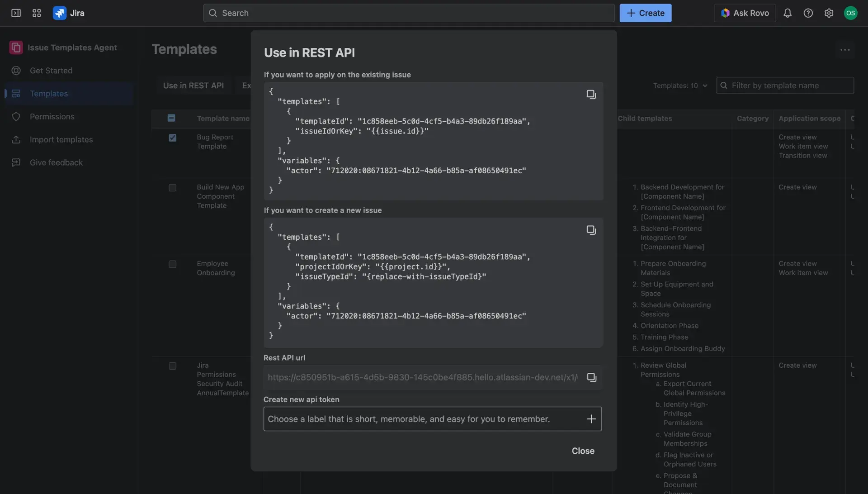This screenshot has height=494, width=868.
Task: Open the Templates: 10 dropdown
Action: (x=680, y=85)
